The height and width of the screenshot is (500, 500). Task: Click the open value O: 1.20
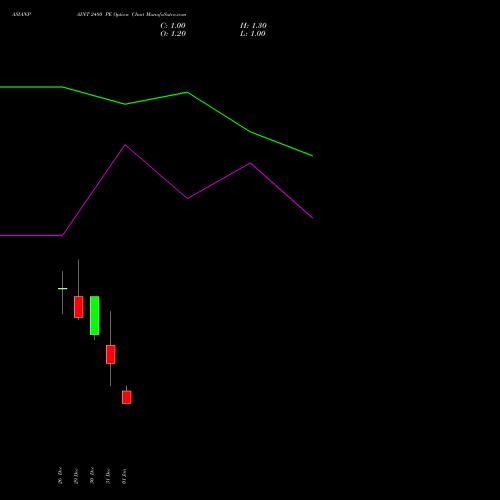coord(173,34)
